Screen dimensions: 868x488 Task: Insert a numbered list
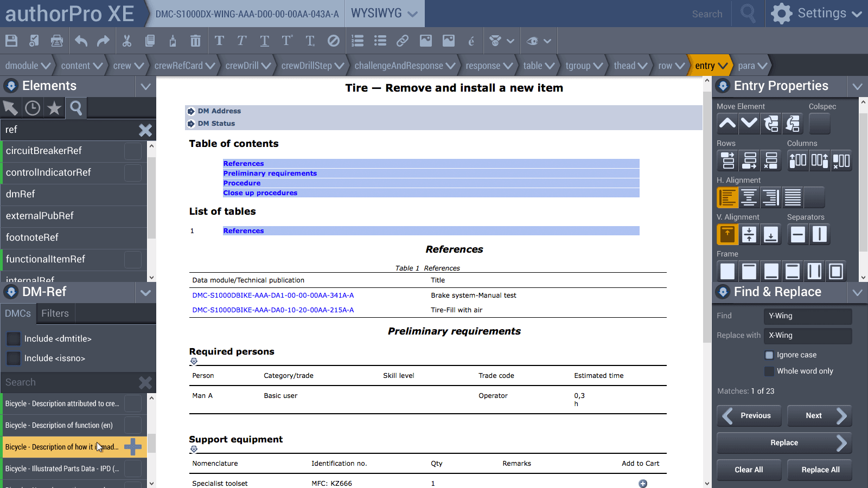356,41
